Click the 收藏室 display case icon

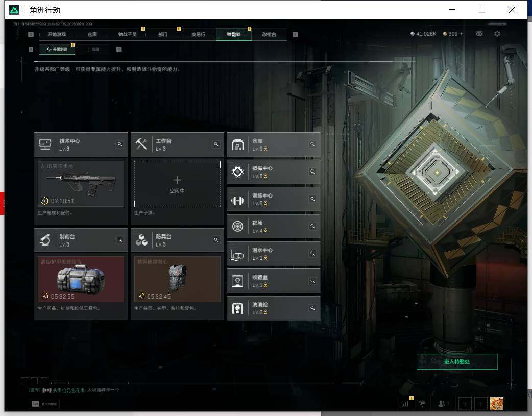pyautogui.click(x=237, y=281)
